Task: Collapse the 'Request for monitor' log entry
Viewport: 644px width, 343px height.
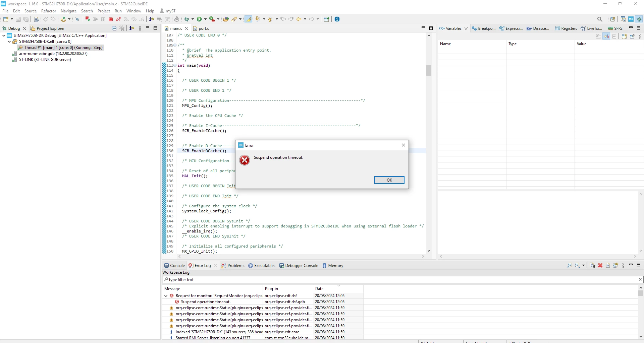Action: [166, 296]
